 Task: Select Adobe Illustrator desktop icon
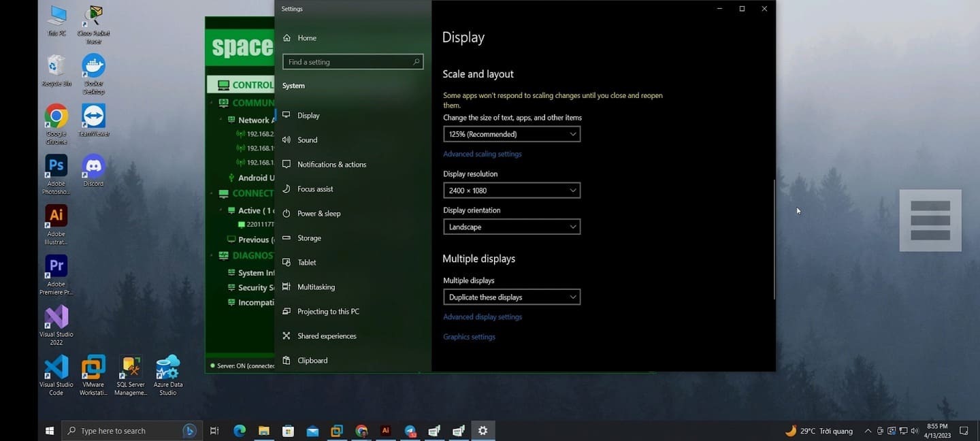[56, 225]
